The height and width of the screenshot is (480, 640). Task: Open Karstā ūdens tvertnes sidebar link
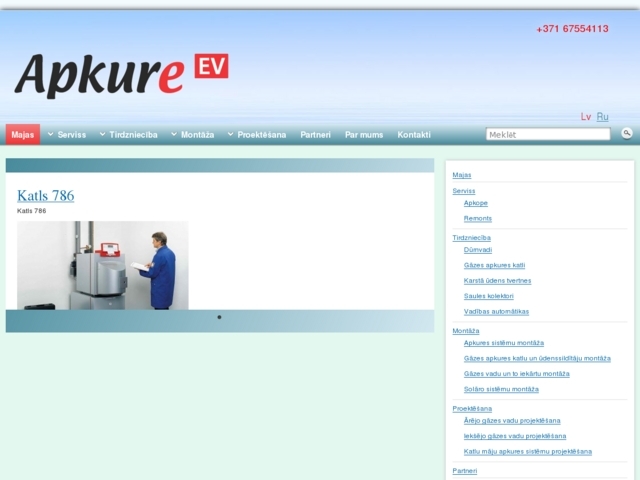tap(497, 280)
